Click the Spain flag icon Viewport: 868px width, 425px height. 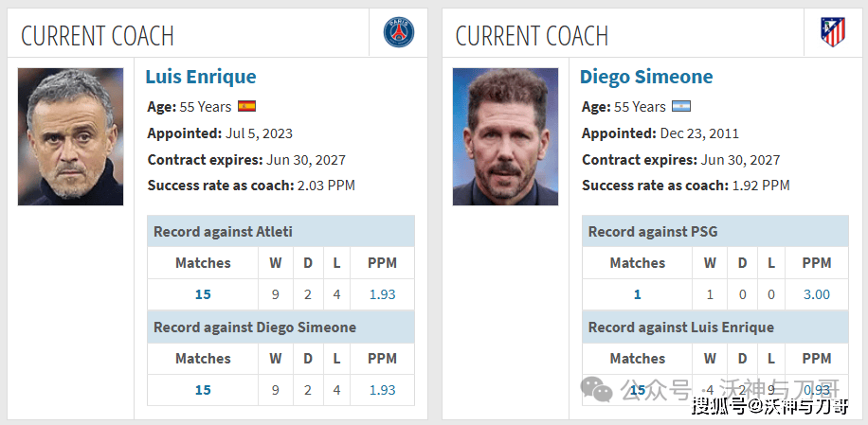coord(247,107)
